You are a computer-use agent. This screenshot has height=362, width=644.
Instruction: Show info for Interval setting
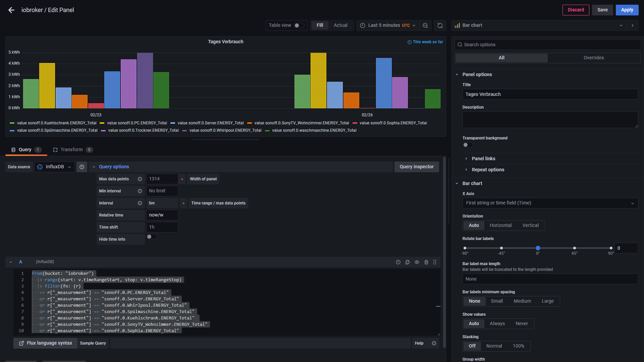140,203
